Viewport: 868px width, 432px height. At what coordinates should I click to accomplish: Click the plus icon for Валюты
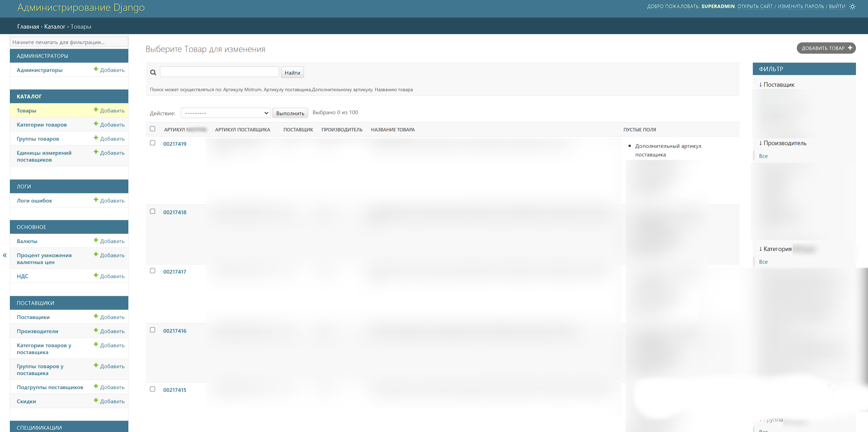click(96, 241)
